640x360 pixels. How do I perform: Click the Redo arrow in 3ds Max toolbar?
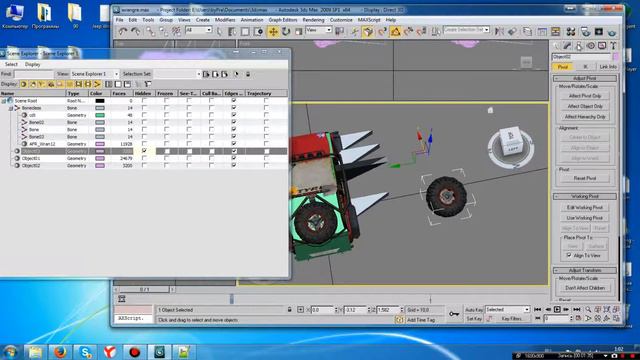(x=136, y=31)
